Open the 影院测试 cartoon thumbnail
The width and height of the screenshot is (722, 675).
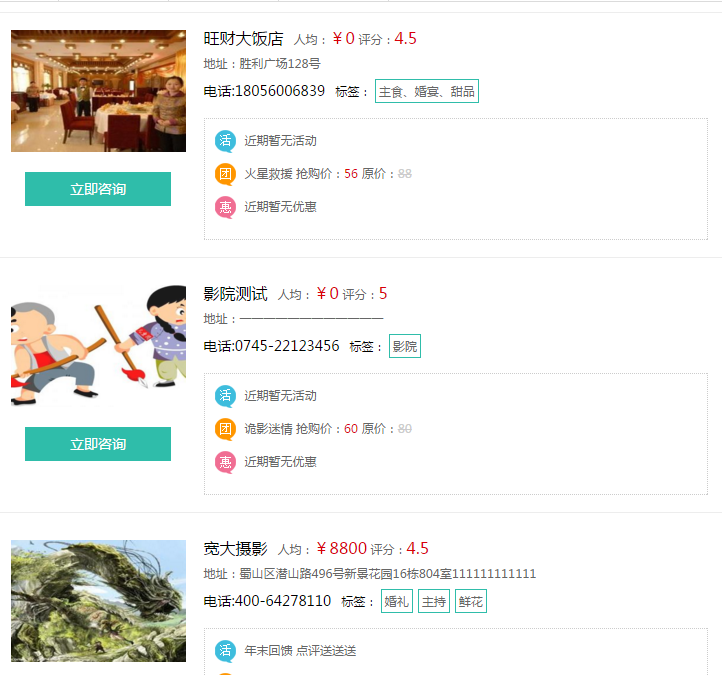pyautogui.click(x=99, y=346)
